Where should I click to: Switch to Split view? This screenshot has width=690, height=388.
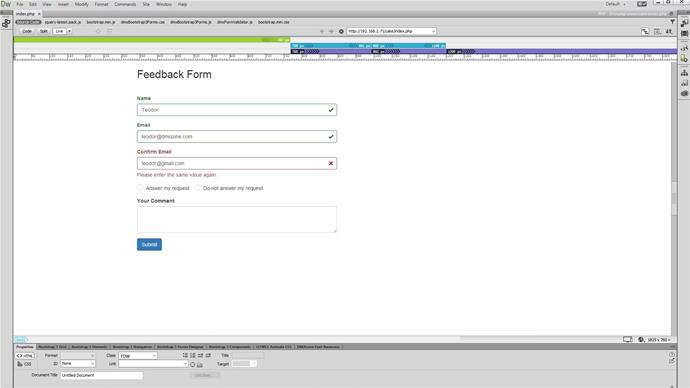(x=44, y=31)
